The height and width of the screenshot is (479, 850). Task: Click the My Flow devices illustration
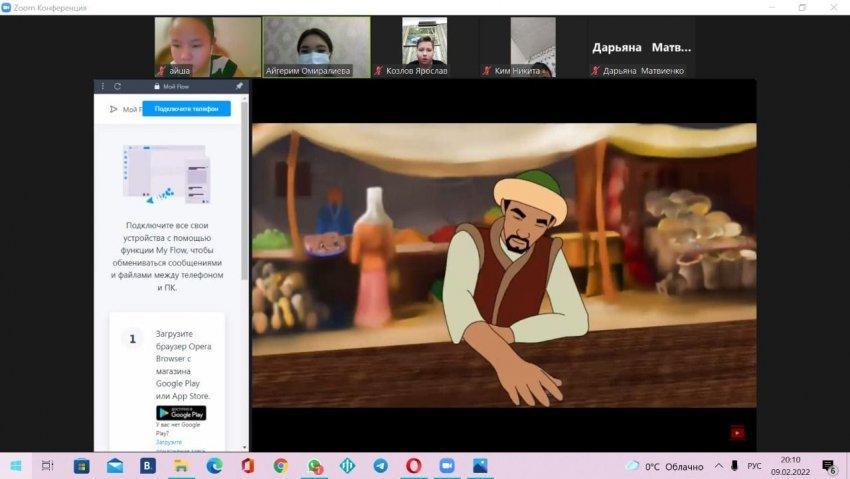coord(166,174)
